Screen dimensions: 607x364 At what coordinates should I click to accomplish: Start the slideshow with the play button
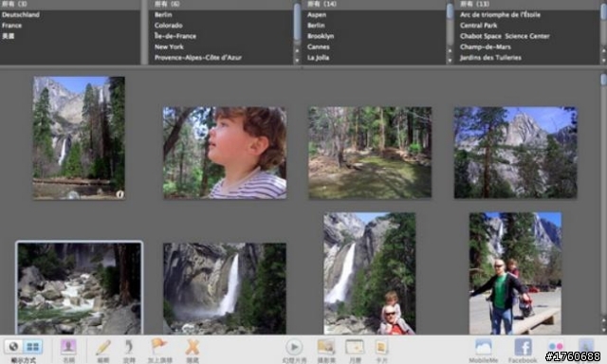click(294, 347)
